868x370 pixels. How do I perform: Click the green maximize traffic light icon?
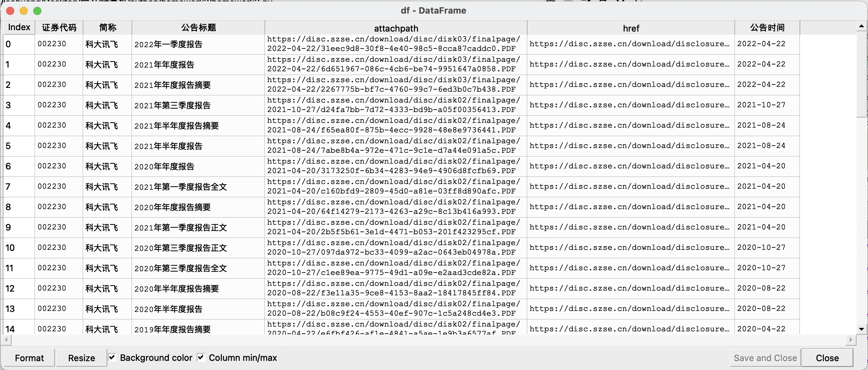tap(37, 10)
